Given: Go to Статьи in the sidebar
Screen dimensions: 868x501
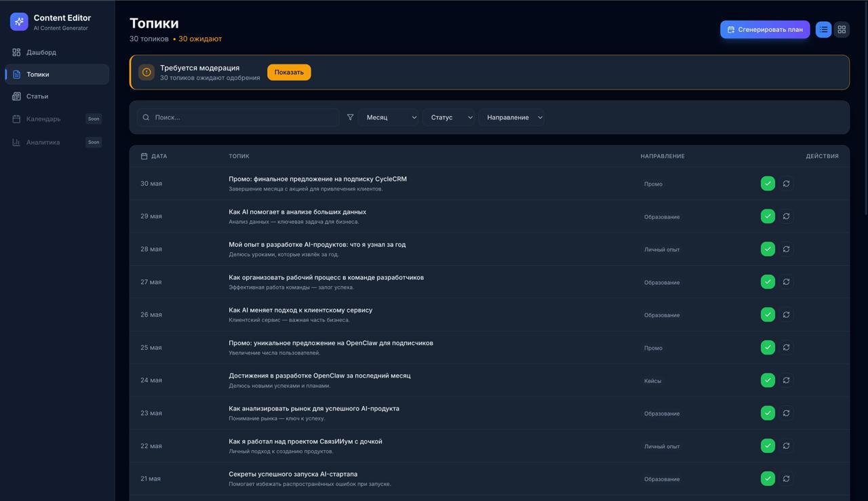Looking at the screenshot, I should click(x=37, y=96).
